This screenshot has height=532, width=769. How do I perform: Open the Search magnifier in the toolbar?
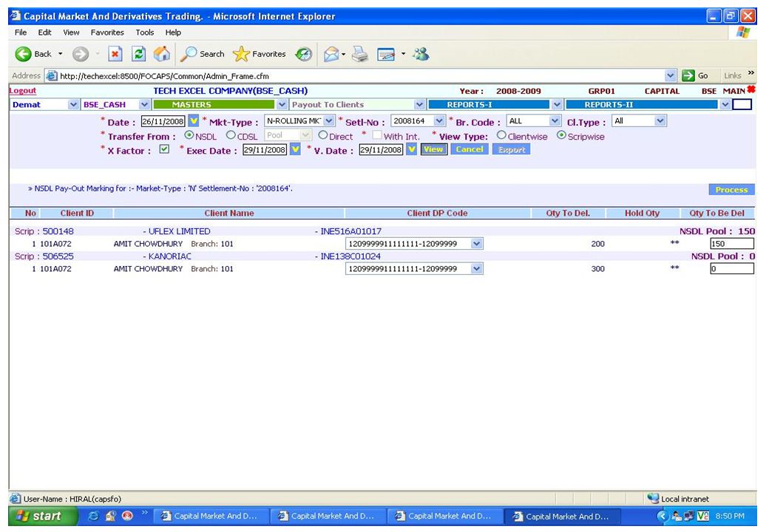point(202,54)
